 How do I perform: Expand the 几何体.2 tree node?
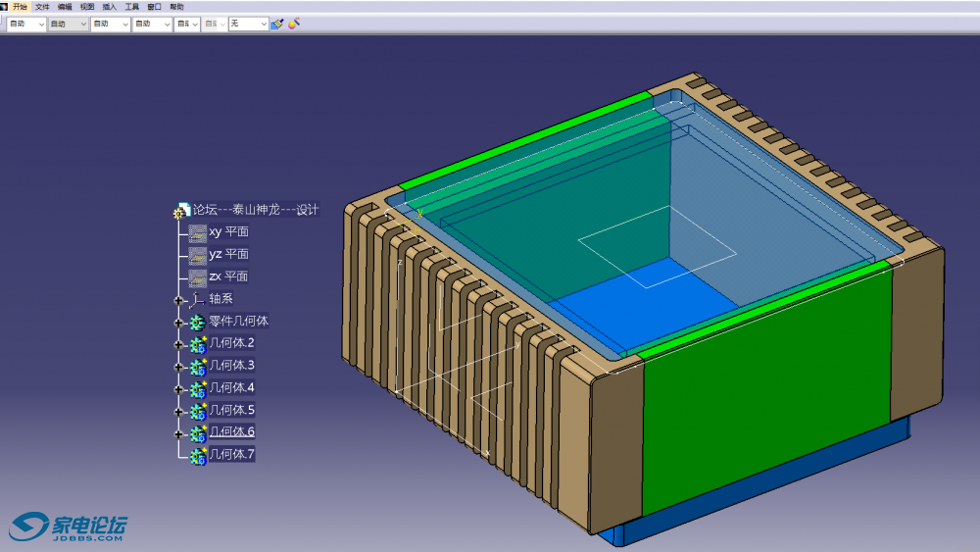pos(178,344)
